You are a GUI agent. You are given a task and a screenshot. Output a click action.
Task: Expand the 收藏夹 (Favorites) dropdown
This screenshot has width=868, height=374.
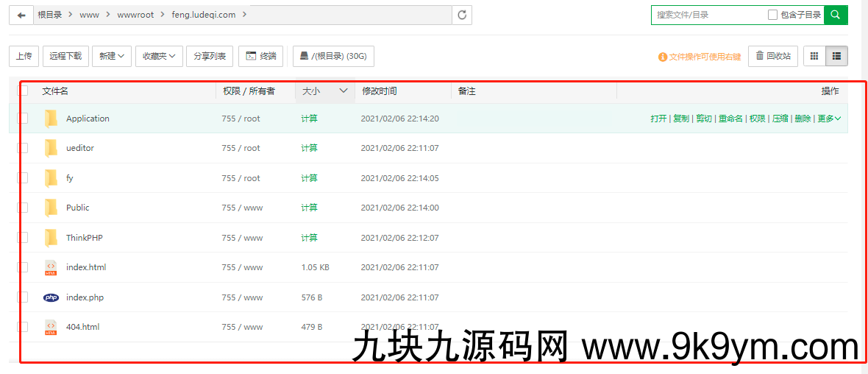point(159,56)
